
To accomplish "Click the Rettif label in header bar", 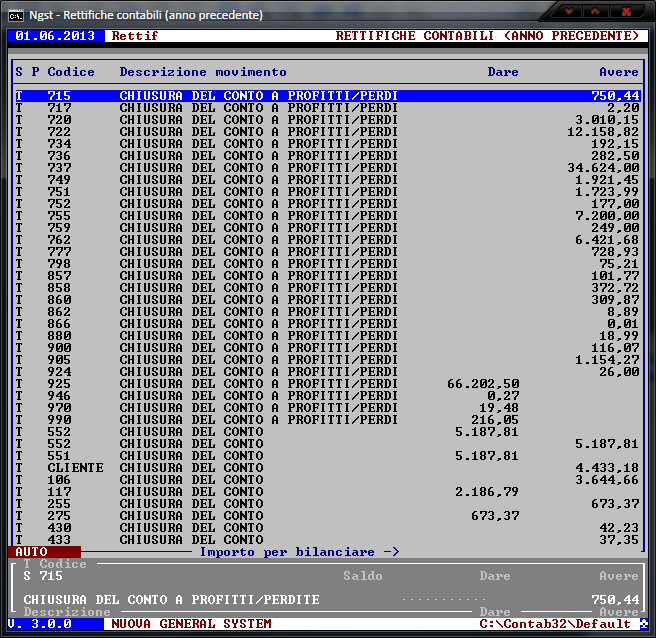I will pyautogui.click(x=135, y=36).
